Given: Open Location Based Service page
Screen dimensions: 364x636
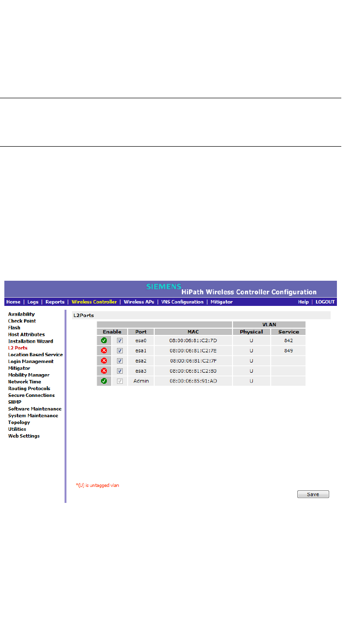Looking at the screenshot, I should [35, 355].
